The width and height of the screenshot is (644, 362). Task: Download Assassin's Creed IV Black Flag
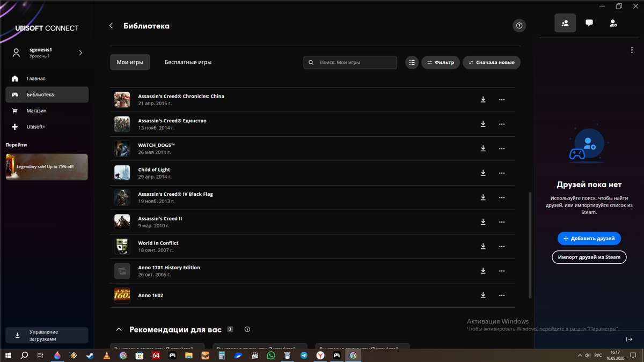(483, 197)
